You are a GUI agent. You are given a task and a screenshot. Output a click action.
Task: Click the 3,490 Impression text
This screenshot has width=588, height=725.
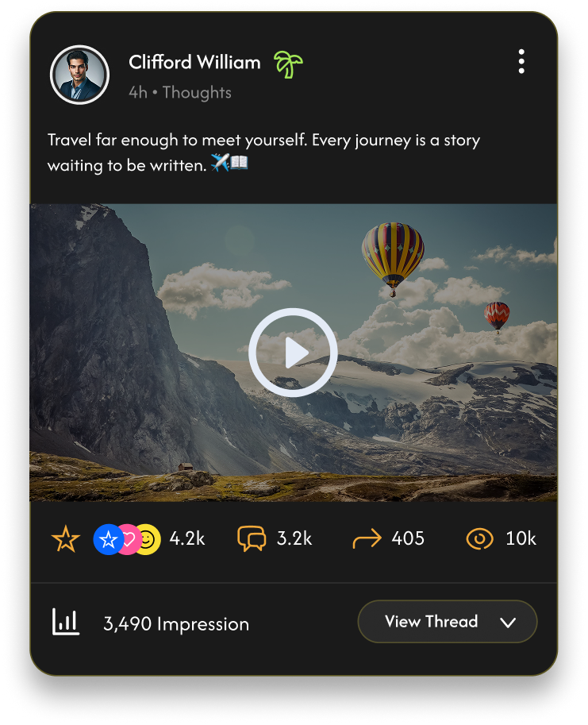176,623
